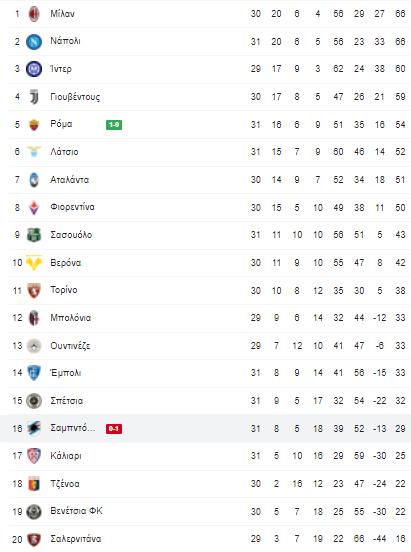This screenshot has height=552, width=411.
Task: Click the Milan club crest icon
Action: [34, 14]
